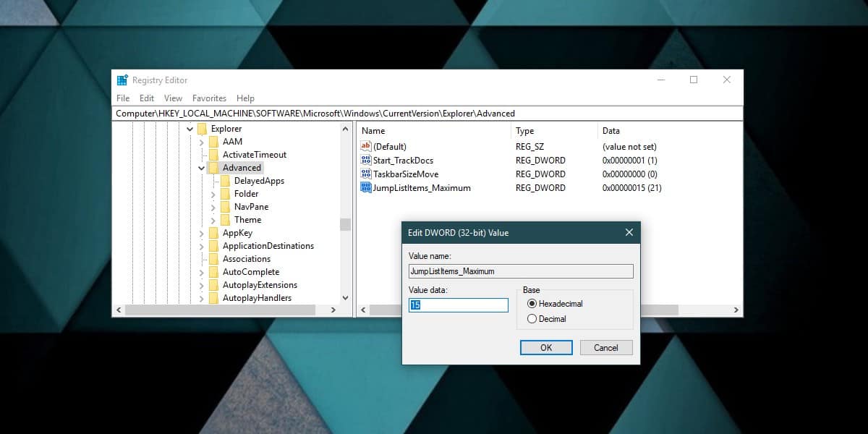
Task: Click the AutoComplete folder icon
Action: pyautogui.click(x=213, y=272)
